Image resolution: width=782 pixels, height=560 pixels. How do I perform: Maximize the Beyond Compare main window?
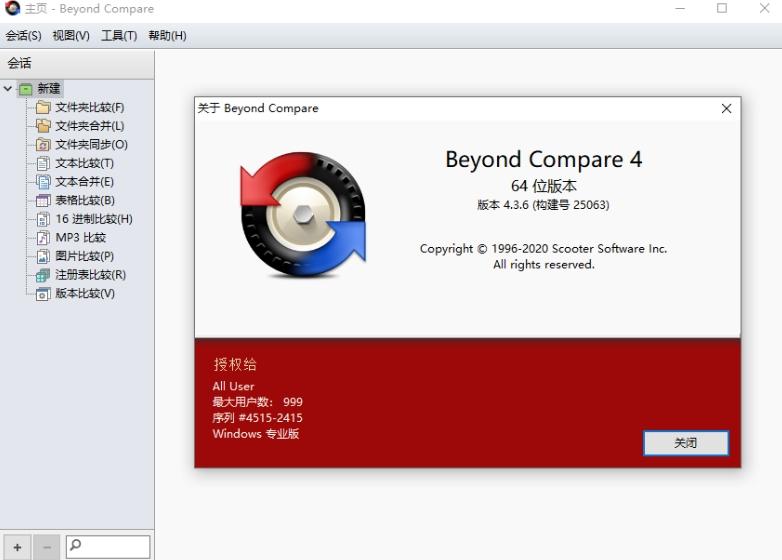(722, 8)
